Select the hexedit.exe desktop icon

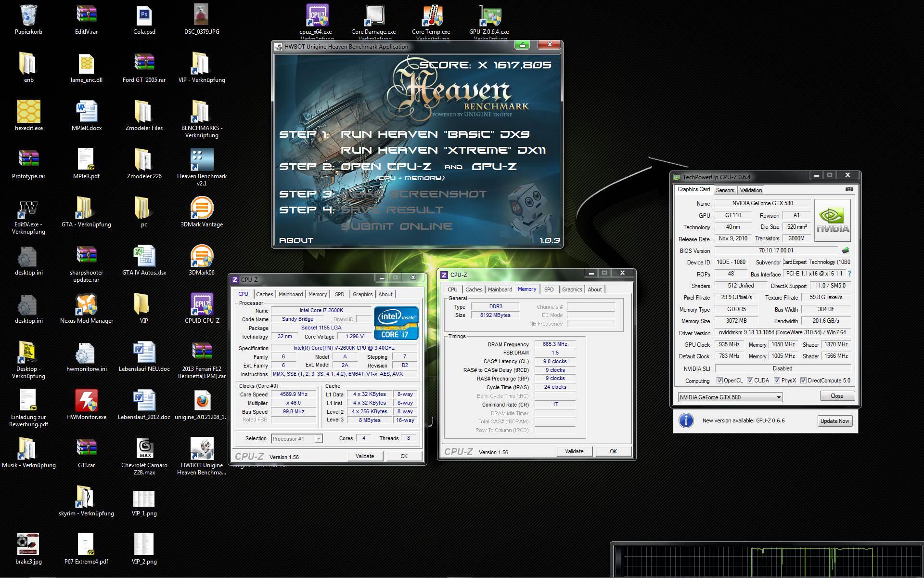[28, 112]
